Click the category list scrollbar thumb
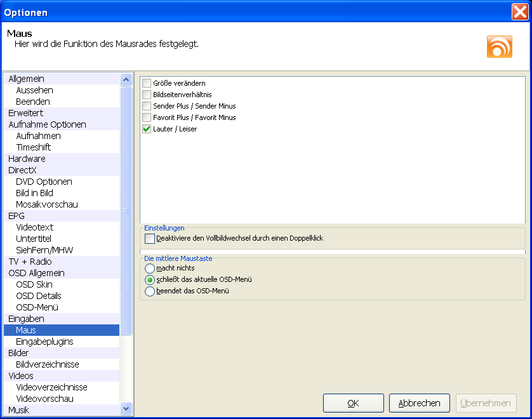This screenshot has height=419, width=532. click(x=126, y=210)
